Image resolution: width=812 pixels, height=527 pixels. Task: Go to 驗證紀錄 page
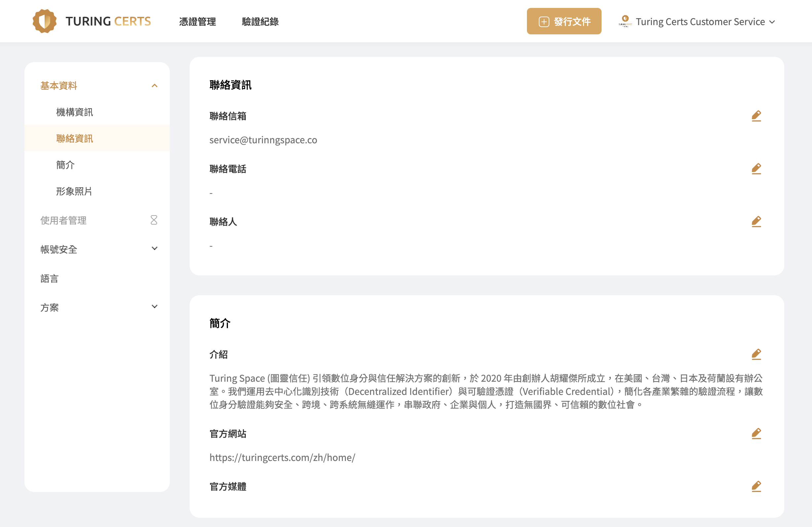260,22
